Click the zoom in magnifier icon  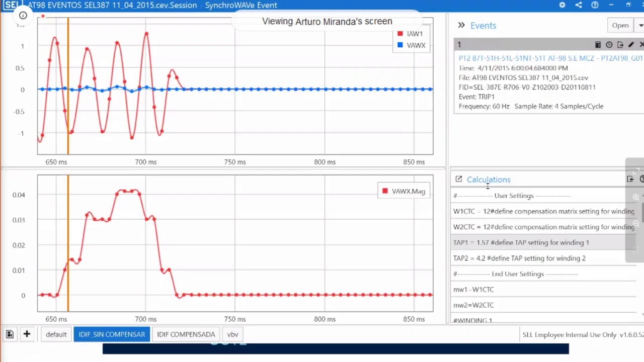(x=635, y=197)
